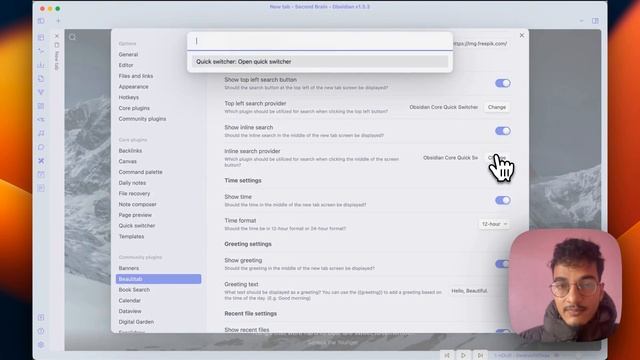Select Templates plugin settings
Viewport: 640px width, 360px height.
(x=131, y=236)
